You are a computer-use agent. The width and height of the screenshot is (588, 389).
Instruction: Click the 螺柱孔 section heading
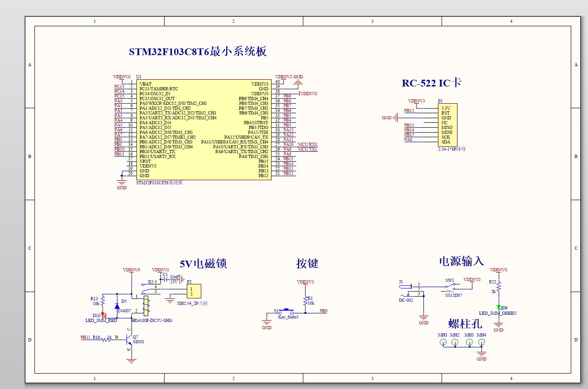pos(465,323)
